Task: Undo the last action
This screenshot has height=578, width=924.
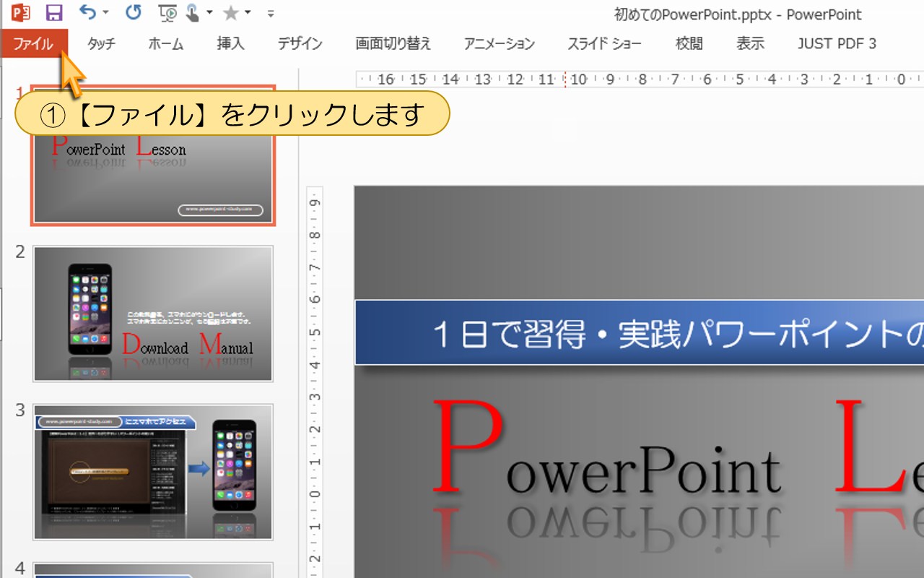Action: pos(87,12)
